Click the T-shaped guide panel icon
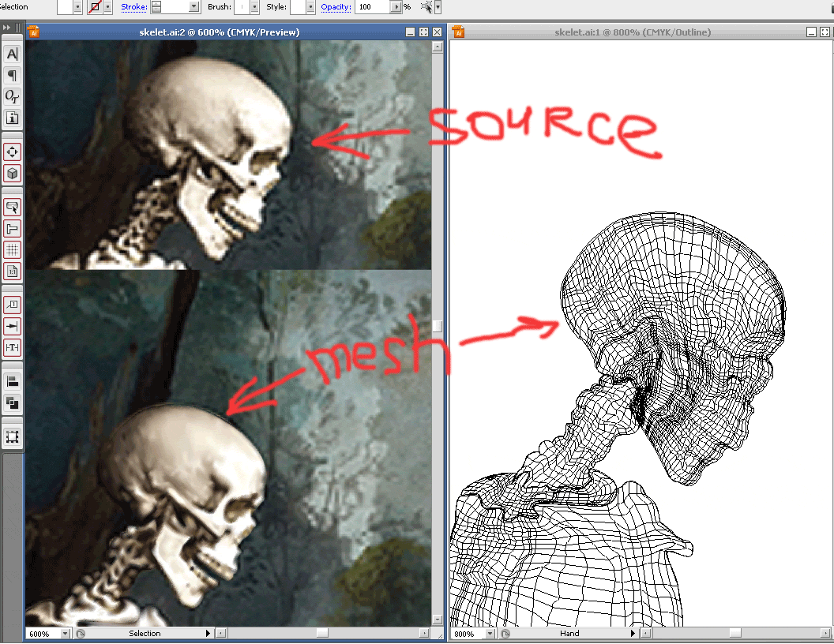This screenshot has height=644, width=834. 12,229
